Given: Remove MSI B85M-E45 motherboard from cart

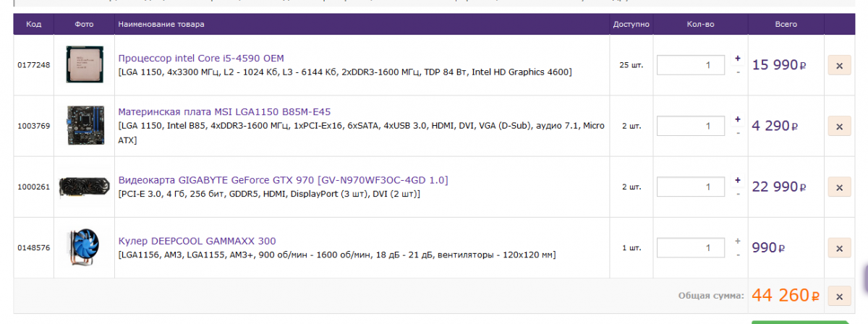Looking at the screenshot, I should [x=839, y=126].
